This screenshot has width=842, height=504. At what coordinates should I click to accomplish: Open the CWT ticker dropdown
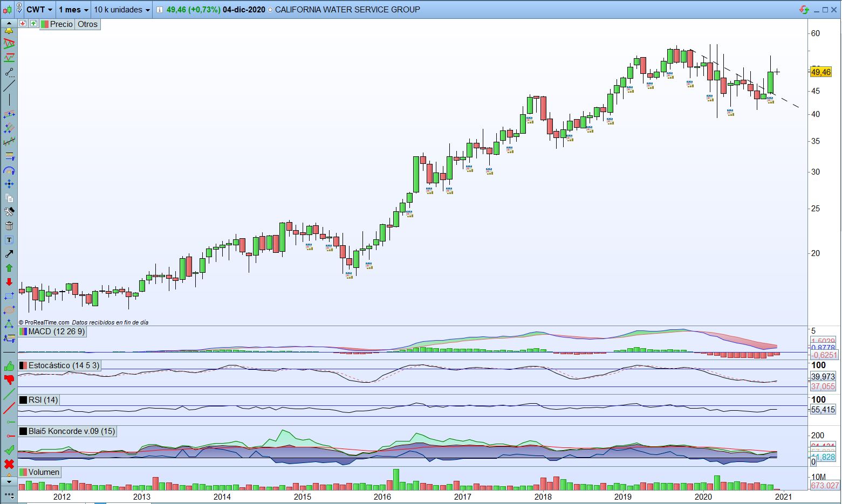pyautogui.click(x=40, y=10)
